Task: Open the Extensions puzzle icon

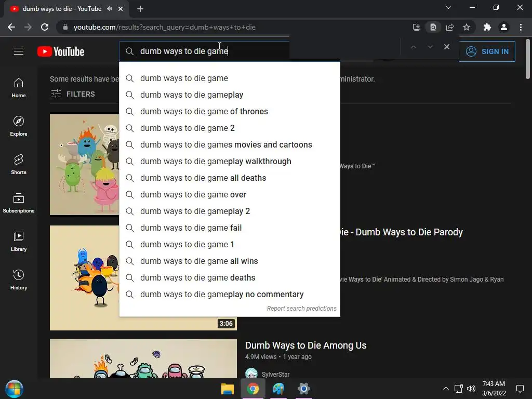Action: 487,27
